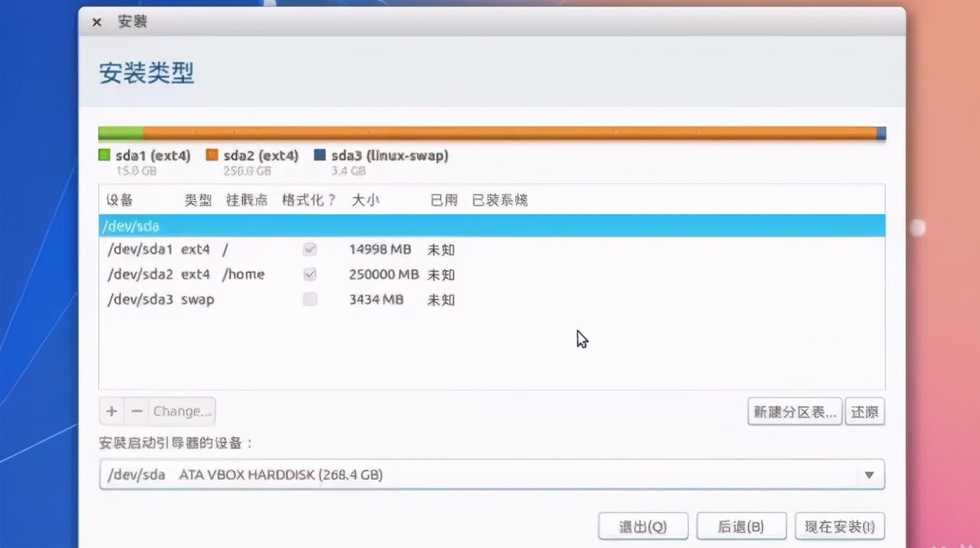Click the 3434 MB size cell
The width and height of the screenshot is (980, 548).
tap(376, 299)
